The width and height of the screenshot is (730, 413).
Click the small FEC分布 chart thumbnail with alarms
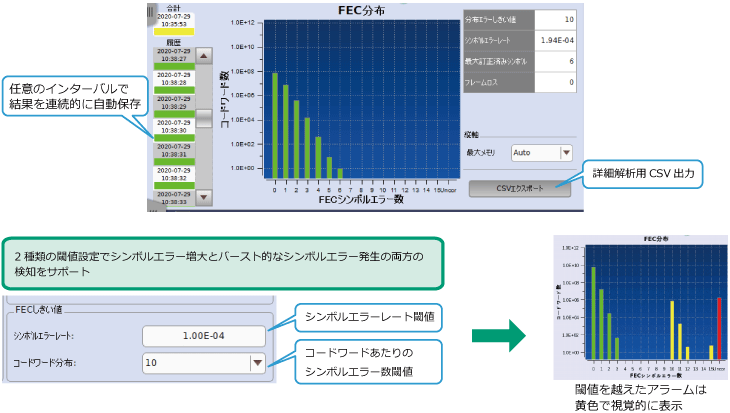[641, 307]
